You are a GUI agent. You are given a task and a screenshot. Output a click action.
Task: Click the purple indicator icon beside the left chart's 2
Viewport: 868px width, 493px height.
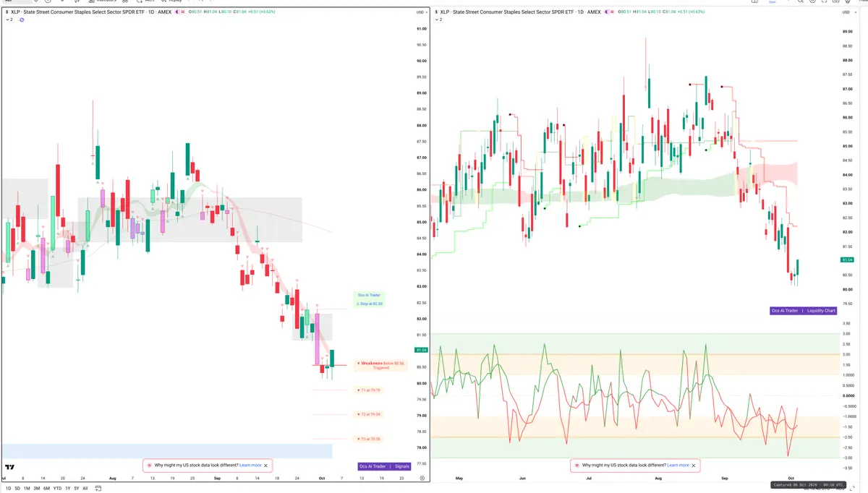pyautogui.click(x=22, y=20)
